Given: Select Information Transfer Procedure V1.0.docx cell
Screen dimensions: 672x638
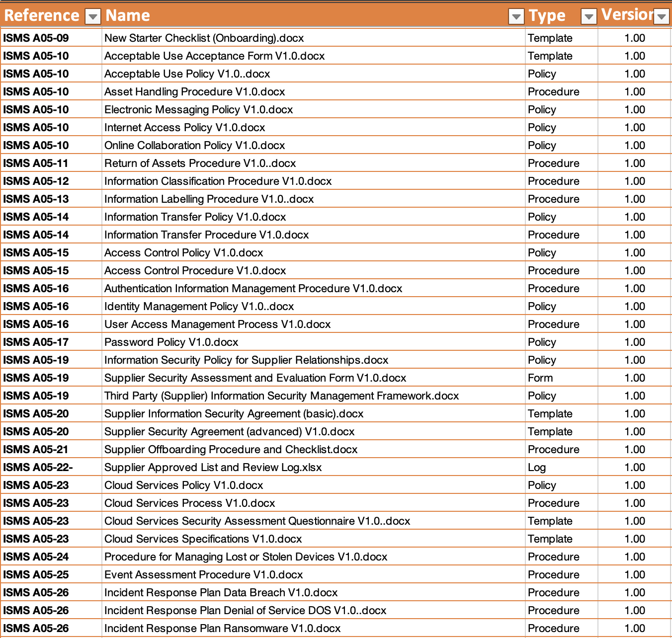Looking at the screenshot, I should (x=314, y=235).
